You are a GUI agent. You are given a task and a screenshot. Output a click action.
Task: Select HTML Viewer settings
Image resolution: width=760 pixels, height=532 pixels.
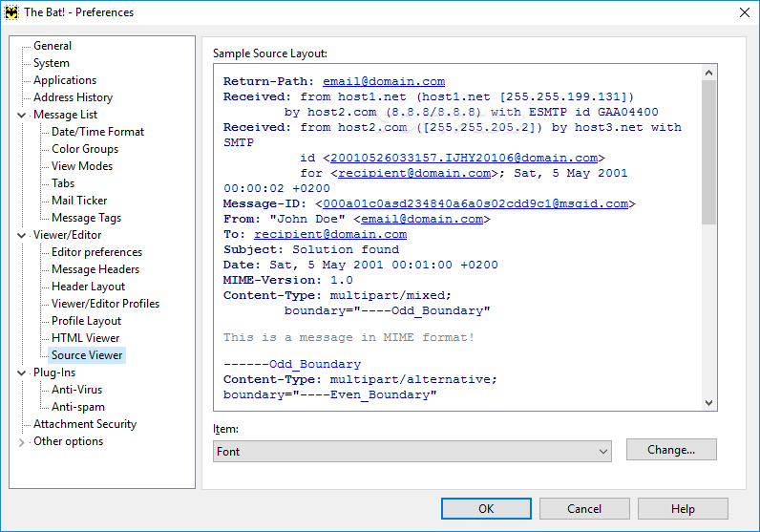(85, 338)
